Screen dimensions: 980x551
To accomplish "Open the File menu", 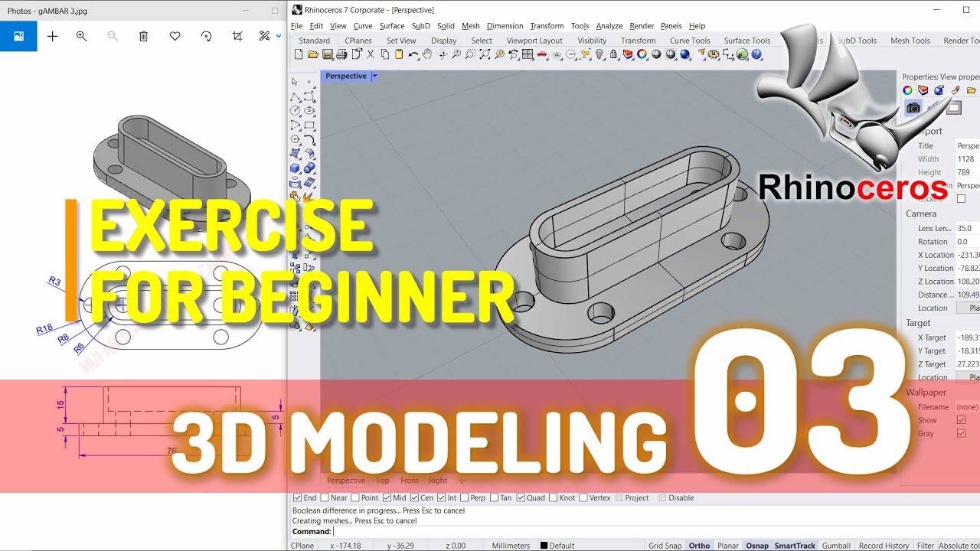I will (296, 26).
